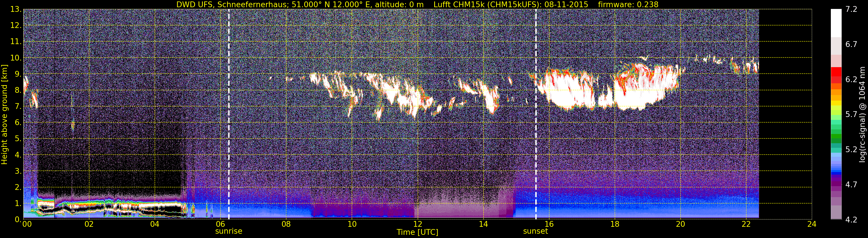
Task: Click the time axis tick label '24'
Action: point(812,224)
